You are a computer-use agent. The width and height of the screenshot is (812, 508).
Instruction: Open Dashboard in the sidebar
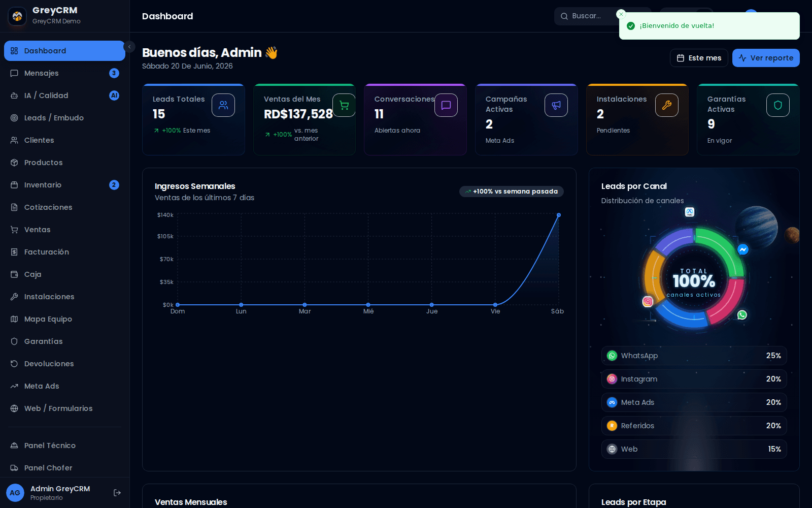point(64,51)
